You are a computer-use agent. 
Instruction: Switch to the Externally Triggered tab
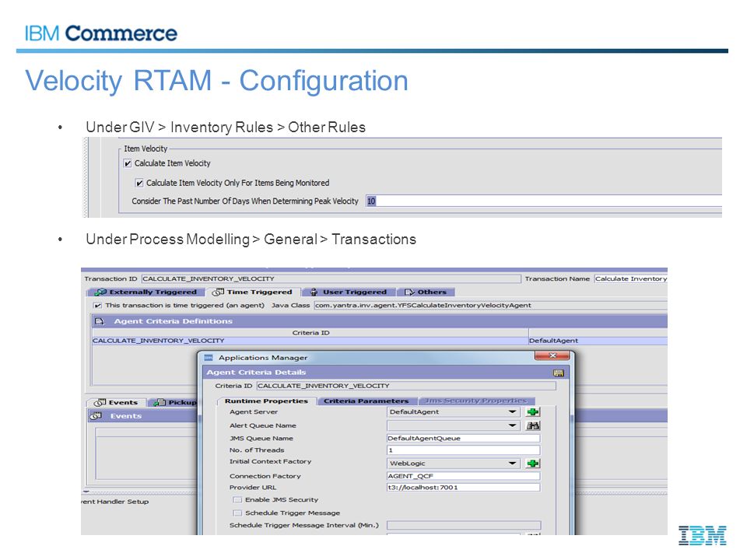(146, 292)
